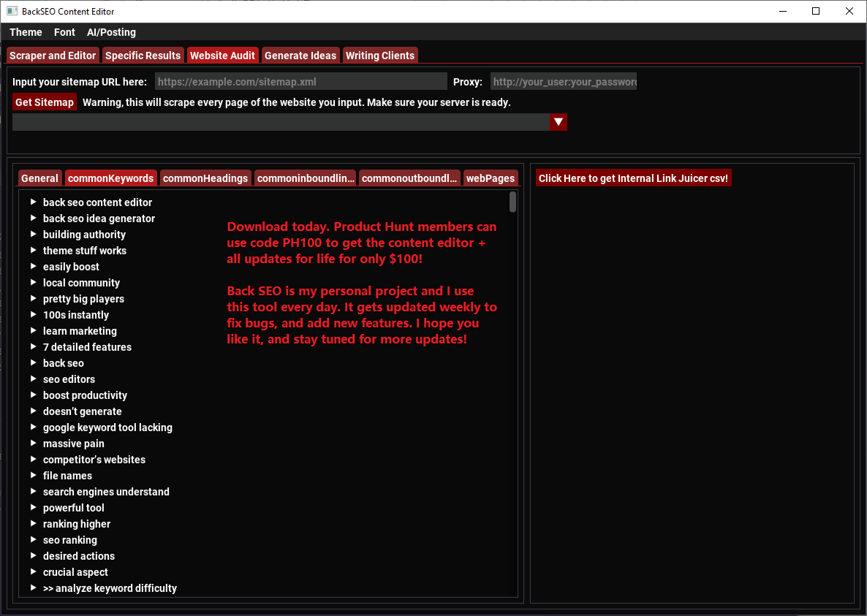Close the BackSEO Content Editor window
867x616 pixels.
[849, 11]
